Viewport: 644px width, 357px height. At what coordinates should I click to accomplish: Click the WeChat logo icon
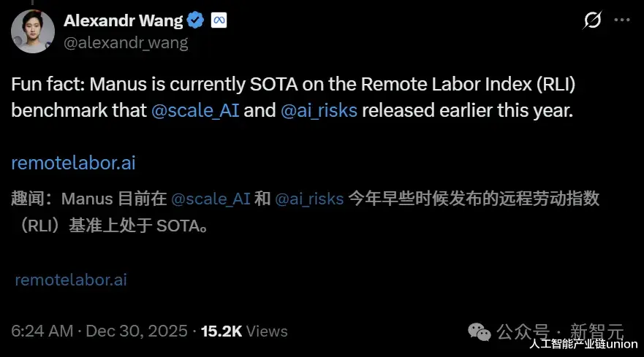[480, 331]
